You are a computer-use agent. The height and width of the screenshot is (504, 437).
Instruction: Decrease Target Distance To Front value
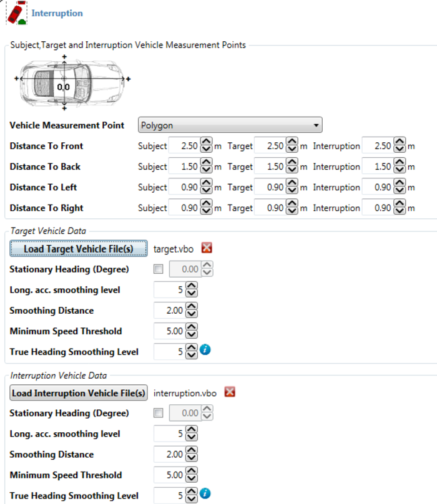292,150
